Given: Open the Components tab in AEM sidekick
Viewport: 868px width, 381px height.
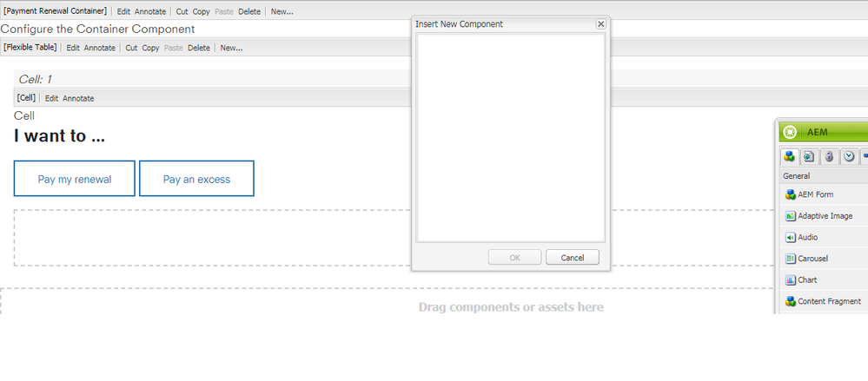Looking at the screenshot, I should (x=790, y=156).
